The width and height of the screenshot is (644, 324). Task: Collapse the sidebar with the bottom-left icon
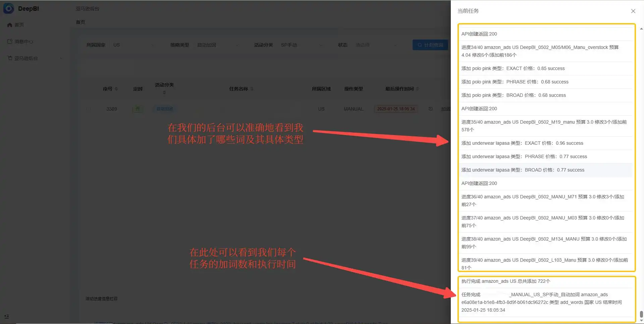pos(7,316)
